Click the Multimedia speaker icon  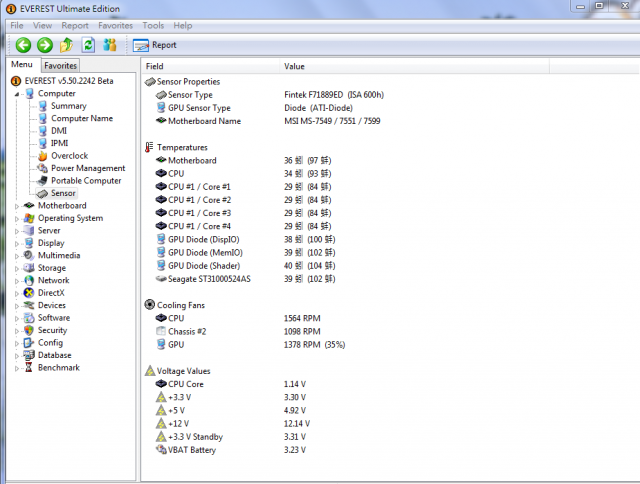29,255
